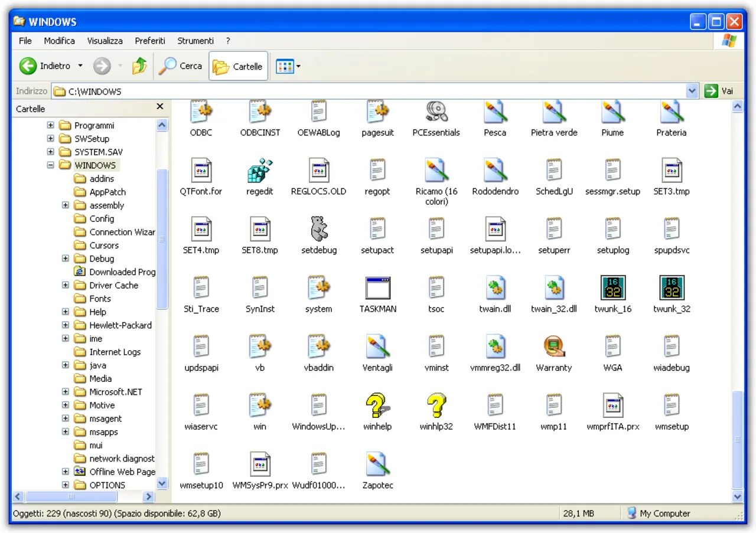The image size is (756, 533).
Task: Select the Pesca bitmap icon
Action: coord(495,112)
